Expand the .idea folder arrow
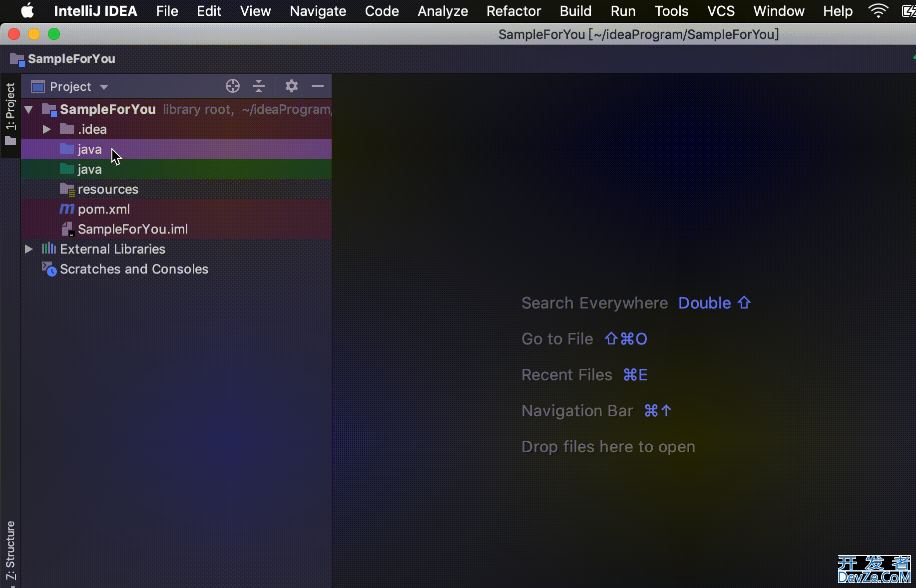916x588 pixels. tap(47, 129)
